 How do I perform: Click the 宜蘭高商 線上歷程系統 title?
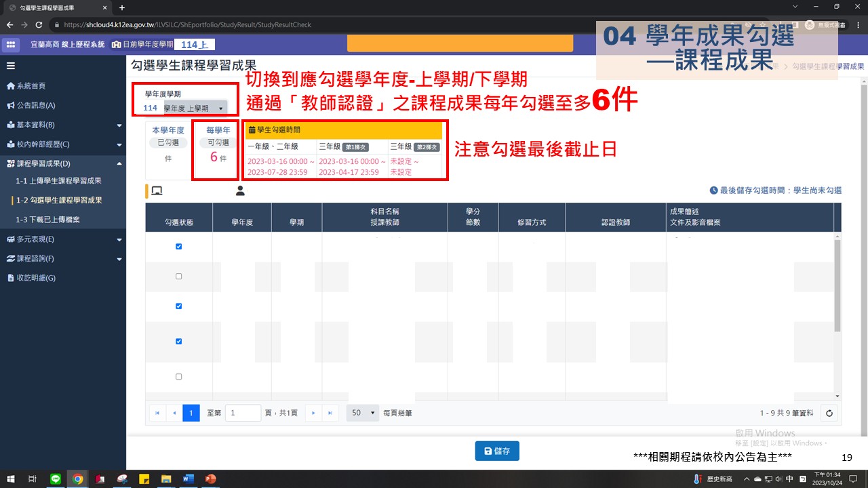pos(68,45)
